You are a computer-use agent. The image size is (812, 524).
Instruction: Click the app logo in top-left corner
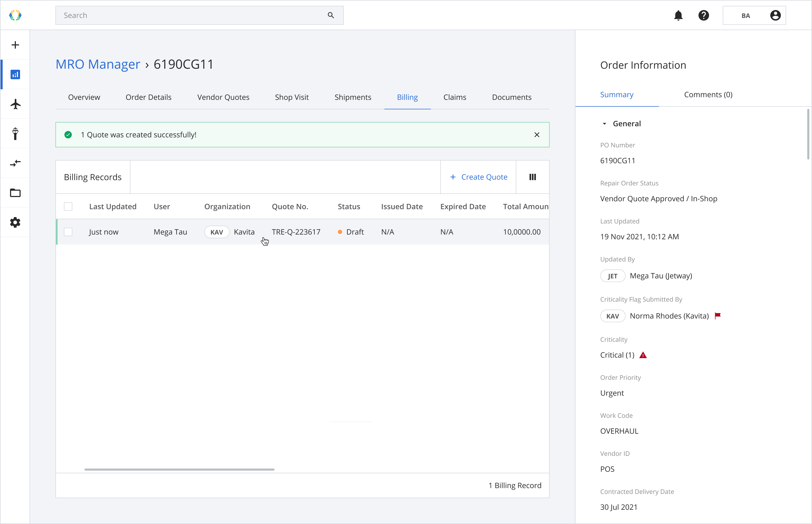pos(15,15)
